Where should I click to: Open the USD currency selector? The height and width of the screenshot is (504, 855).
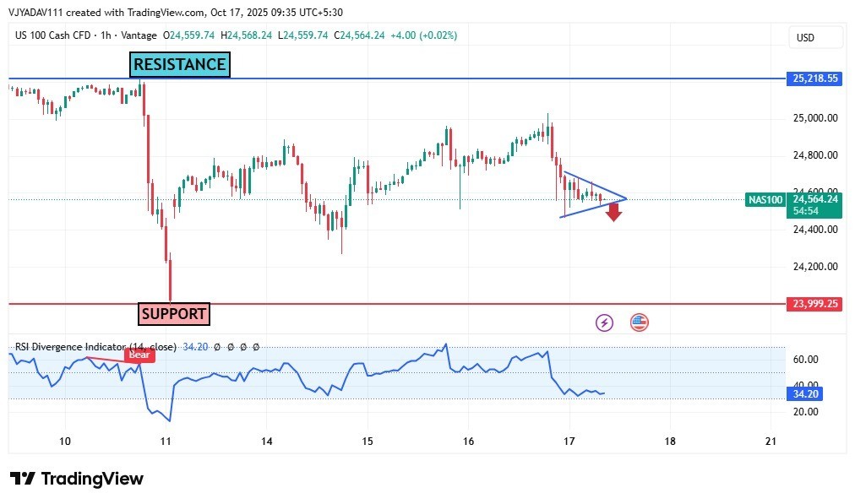click(x=815, y=37)
